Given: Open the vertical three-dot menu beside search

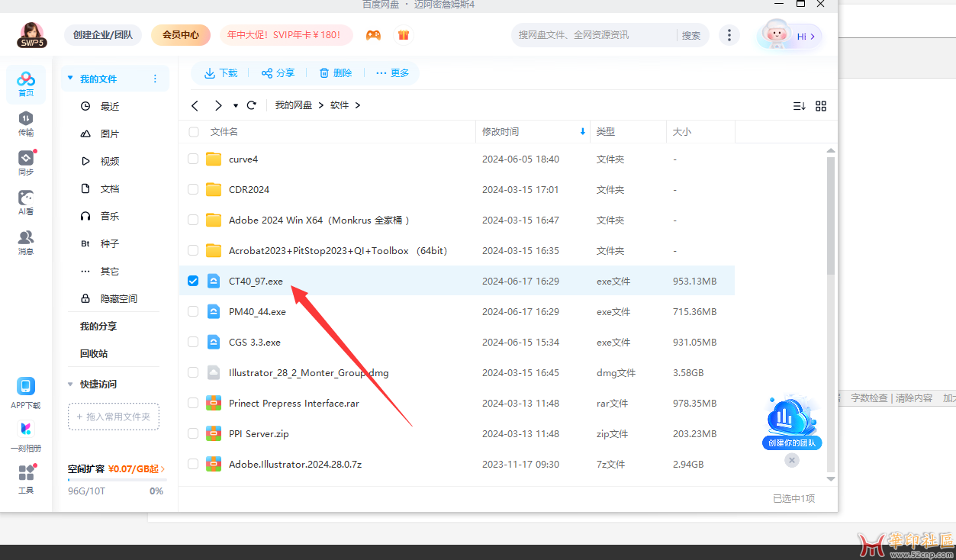Looking at the screenshot, I should coord(730,35).
